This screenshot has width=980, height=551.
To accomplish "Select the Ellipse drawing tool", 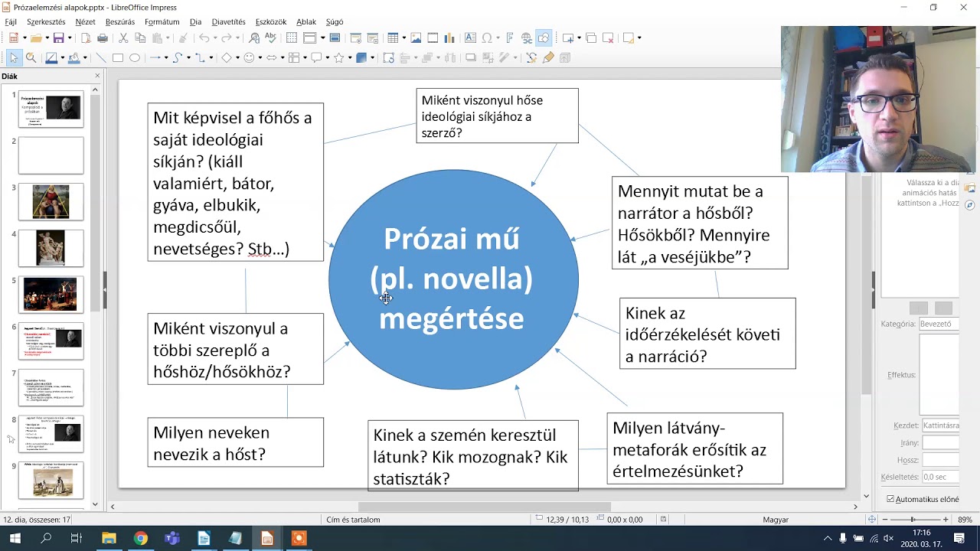I will [x=135, y=57].
